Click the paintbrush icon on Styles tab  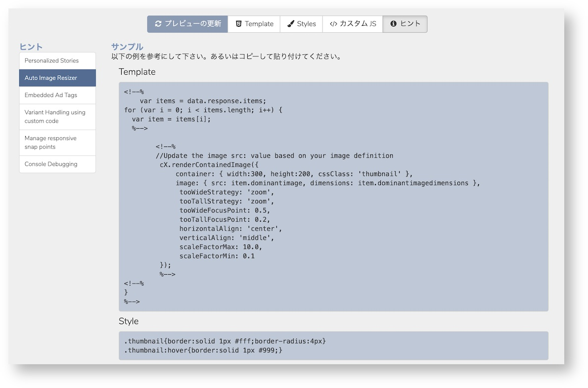pos(291,24)
